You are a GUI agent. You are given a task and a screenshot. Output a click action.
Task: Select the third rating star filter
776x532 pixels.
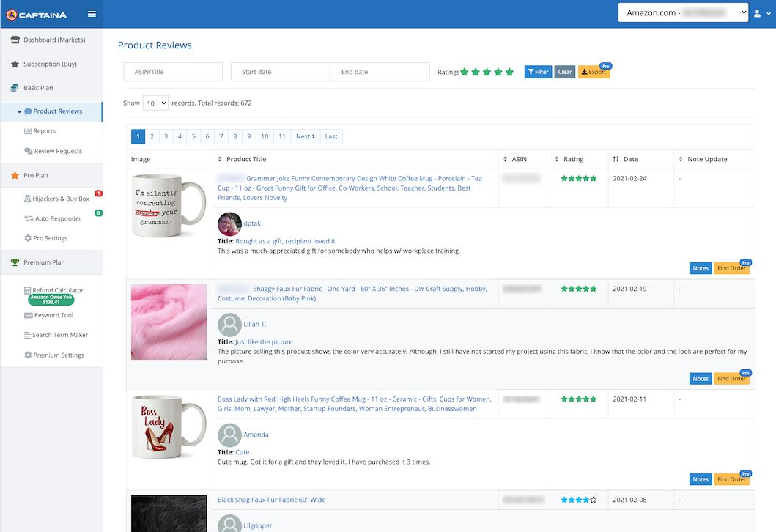487,73
